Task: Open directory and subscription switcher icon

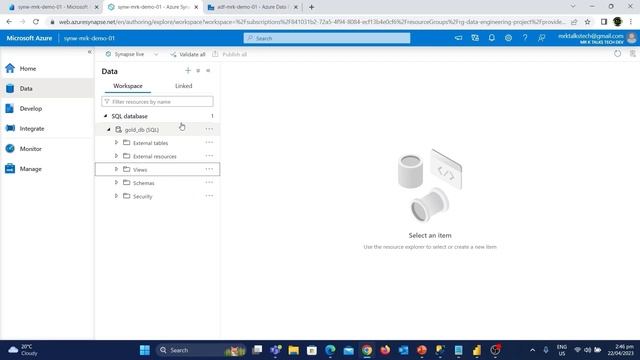Action: (475, 38)
